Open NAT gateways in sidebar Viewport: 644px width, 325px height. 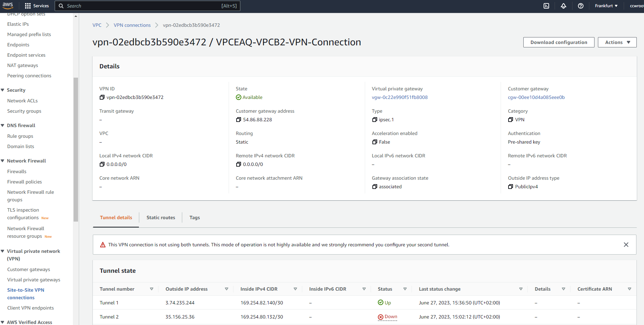[x=23, y=65]
